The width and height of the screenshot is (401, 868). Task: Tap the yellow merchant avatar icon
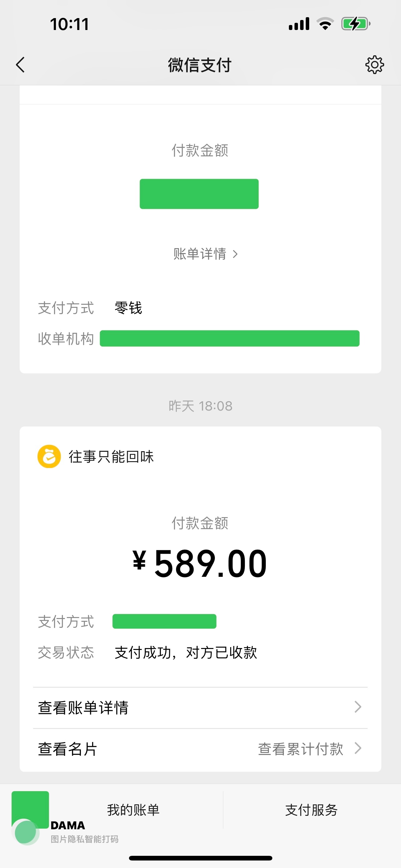pyautogui.click(x=49, y=456)
